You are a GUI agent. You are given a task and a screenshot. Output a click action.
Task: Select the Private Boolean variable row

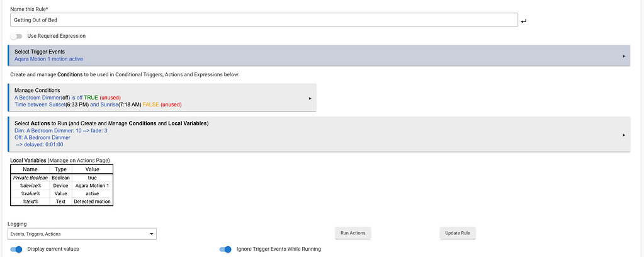coord(30,178)
